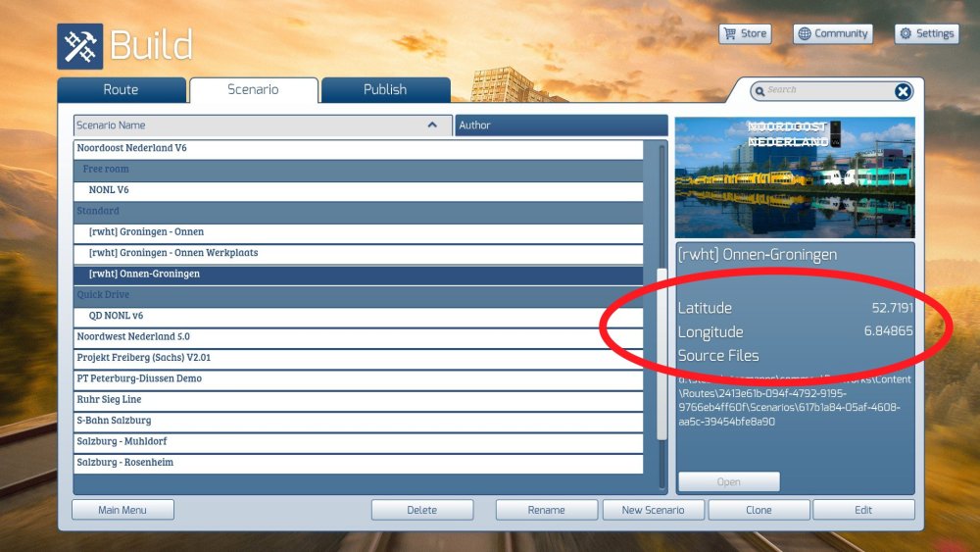
Task: Click the Author column header
Action: 562,125
